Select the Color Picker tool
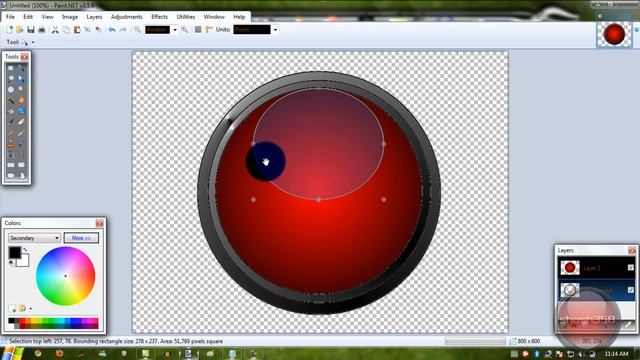 pos(21,133)
